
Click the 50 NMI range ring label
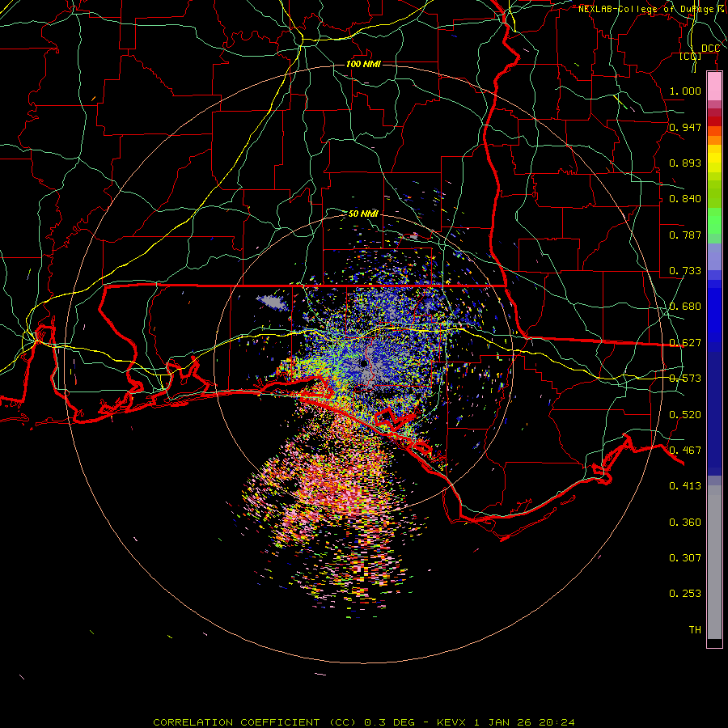tap(363, 214)
